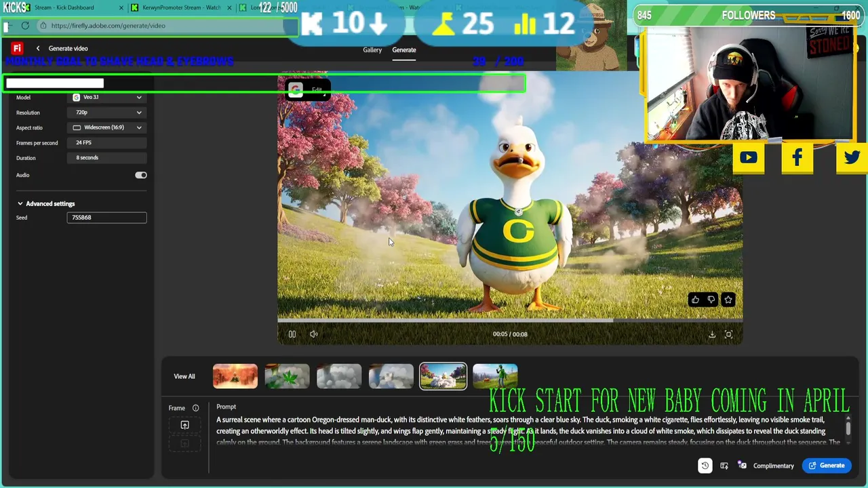Viewport: 868px width, 488px height.
Task: Click View All generations
Action: (184, 376)
